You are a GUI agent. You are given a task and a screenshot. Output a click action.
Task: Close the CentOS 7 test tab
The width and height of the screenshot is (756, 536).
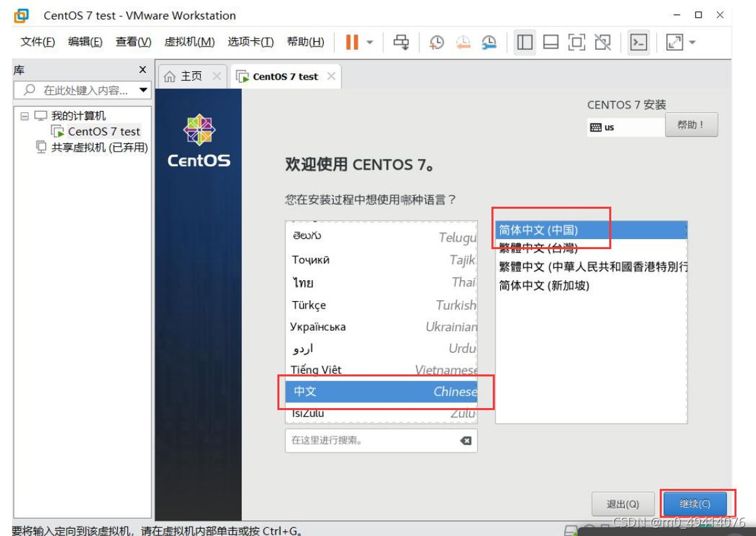point(331,76)
